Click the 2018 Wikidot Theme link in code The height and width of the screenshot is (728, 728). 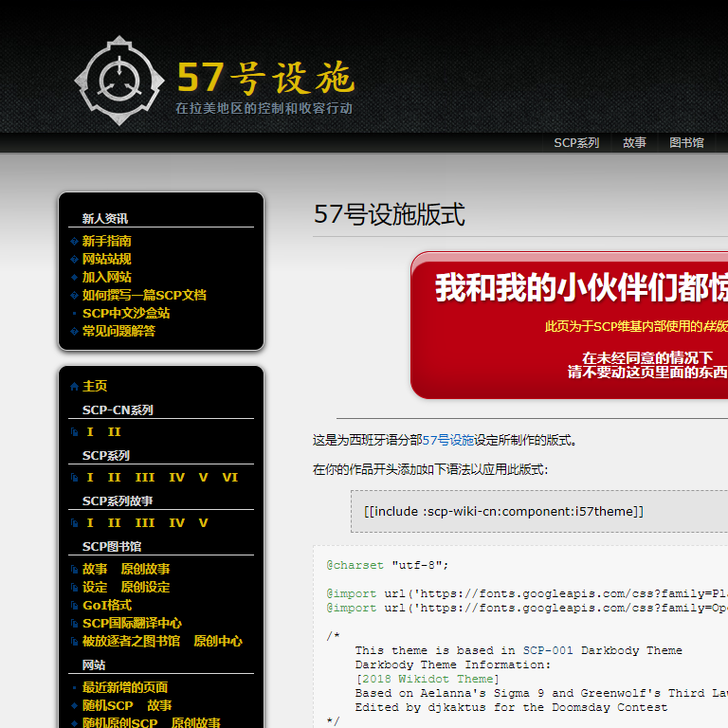(x=428, y=679)
